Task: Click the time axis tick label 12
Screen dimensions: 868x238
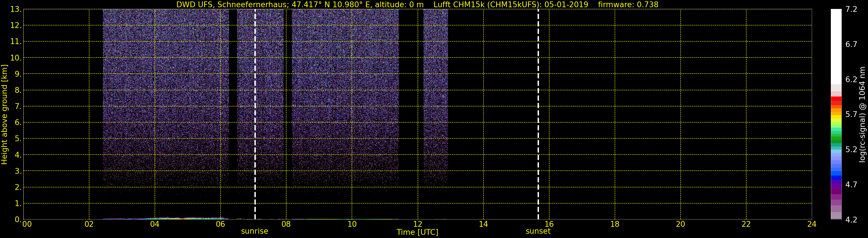Action: (x=417, y=224)
